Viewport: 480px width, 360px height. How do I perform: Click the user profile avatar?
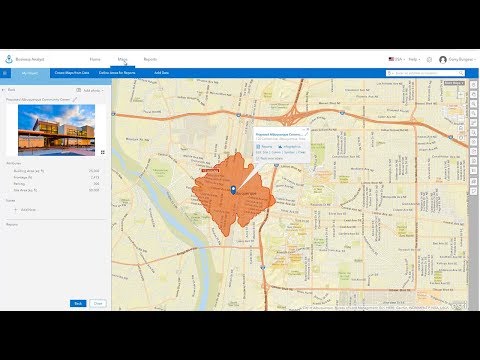(x=443, y=60)
